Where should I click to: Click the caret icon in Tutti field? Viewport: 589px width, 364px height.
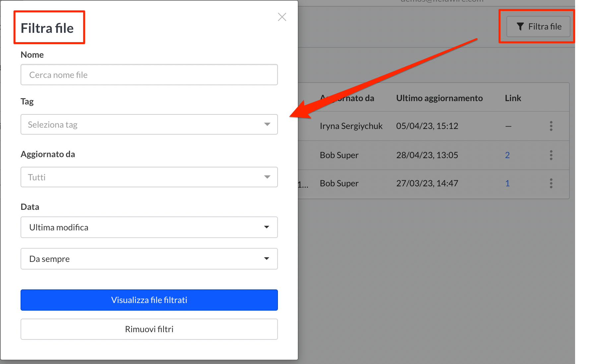point(267,177)
